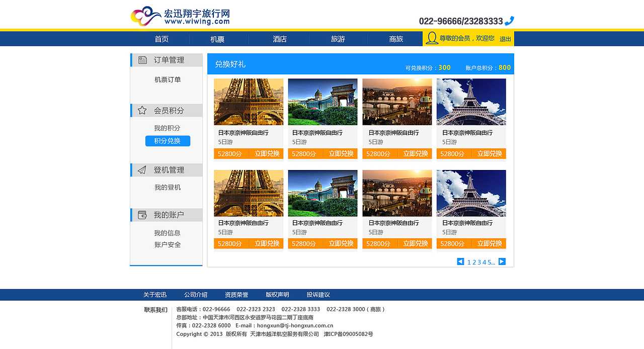The width and height of the screenshot is (644, 349).
Task: Click the hongxun@tj-hongxun.com.cn email address
Action: pos(295,326)
